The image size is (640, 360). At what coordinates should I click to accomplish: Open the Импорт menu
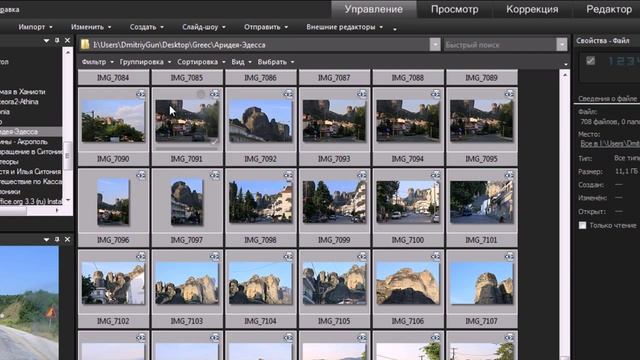36,27
